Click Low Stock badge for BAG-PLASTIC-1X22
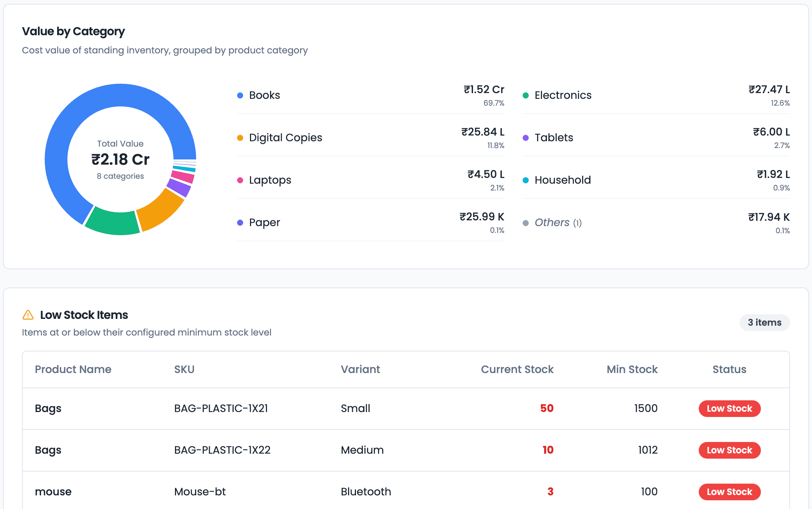This screenshot has height=509, width=812. point(729,450)
